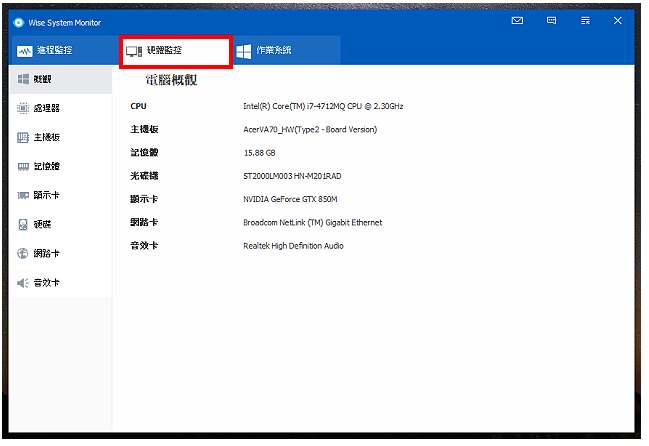Viewport: 649px width, 446px height.
Task: Select 概觀 overview in the sidebar
Action: point(60,79)
